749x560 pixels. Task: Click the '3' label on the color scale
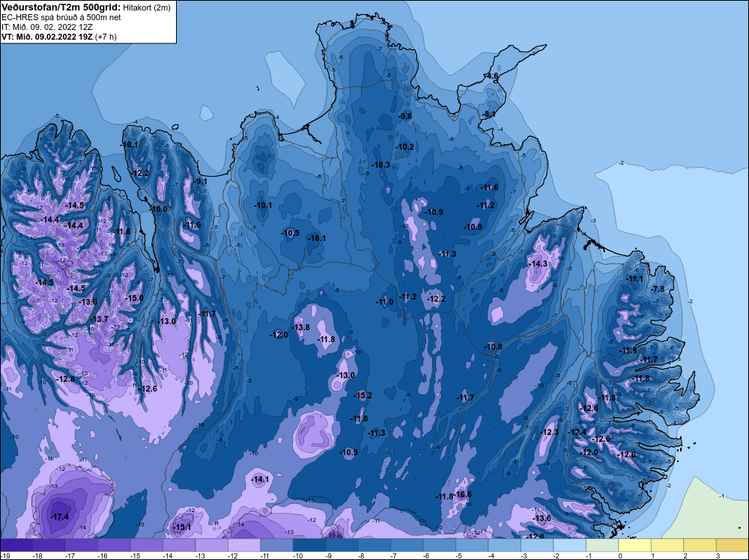point(718,556)
